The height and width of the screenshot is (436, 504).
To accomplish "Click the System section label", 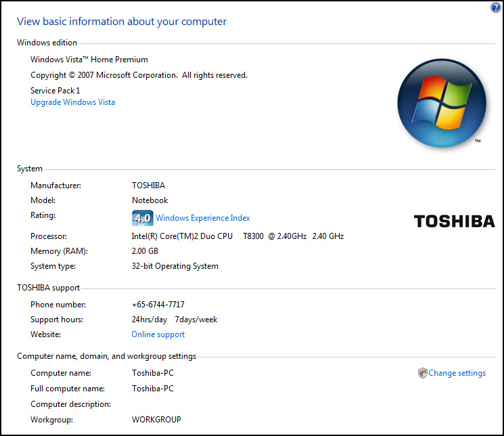I will (30, 169).
